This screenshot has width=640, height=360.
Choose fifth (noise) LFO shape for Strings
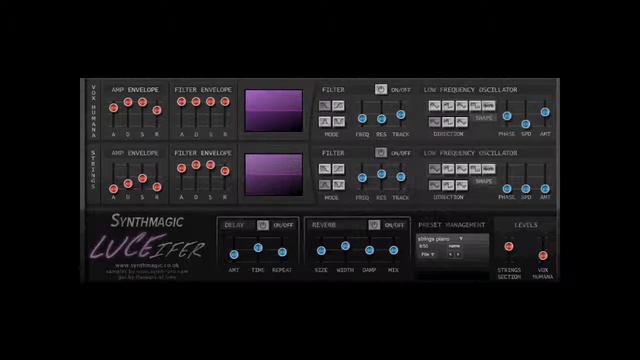(x=489, y=169)
